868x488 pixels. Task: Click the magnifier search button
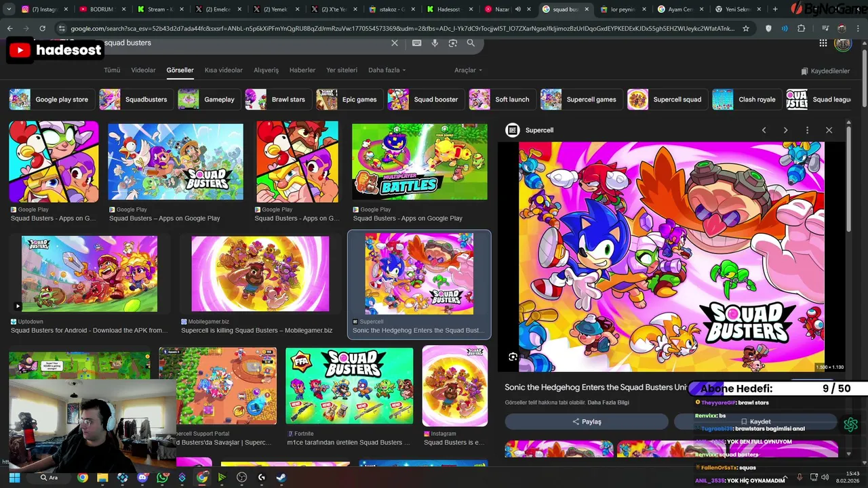[x=471, y=43]
